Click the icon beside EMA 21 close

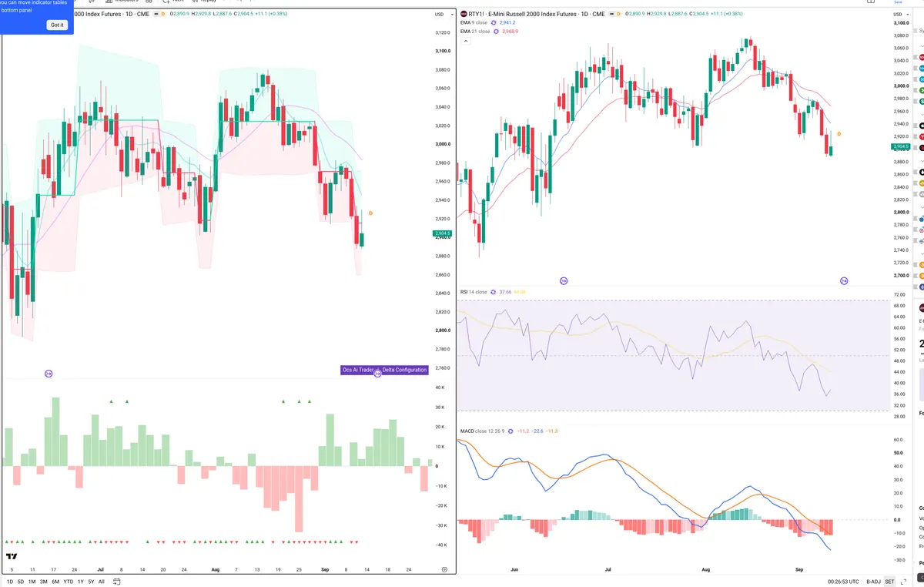point(495,32)
